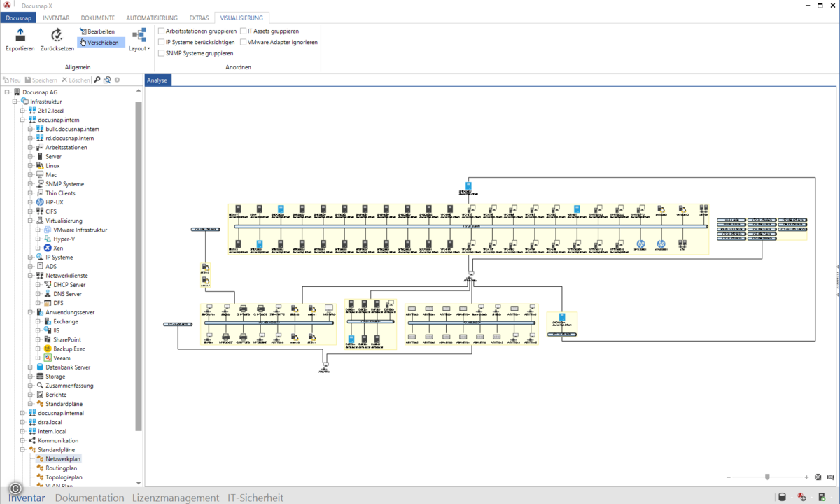Select the Kommunikation tree node

[54, 440]
